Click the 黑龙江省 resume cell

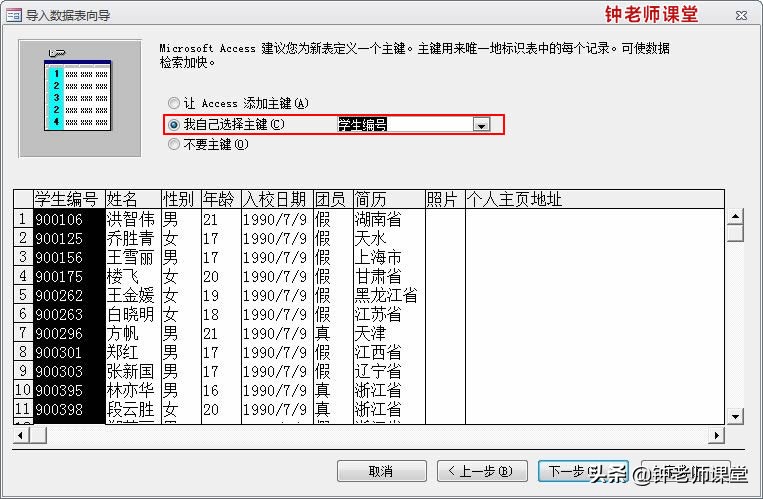pos(389,296)
